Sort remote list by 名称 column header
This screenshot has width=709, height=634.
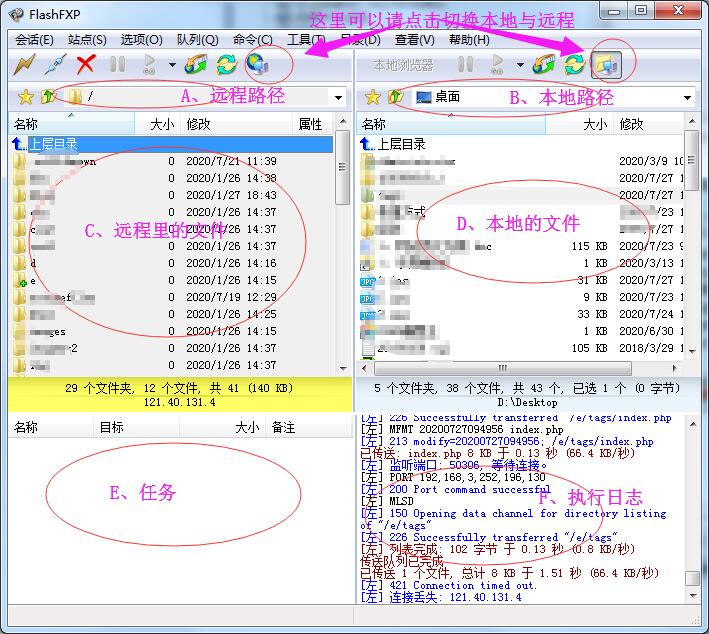click(71, 124)
